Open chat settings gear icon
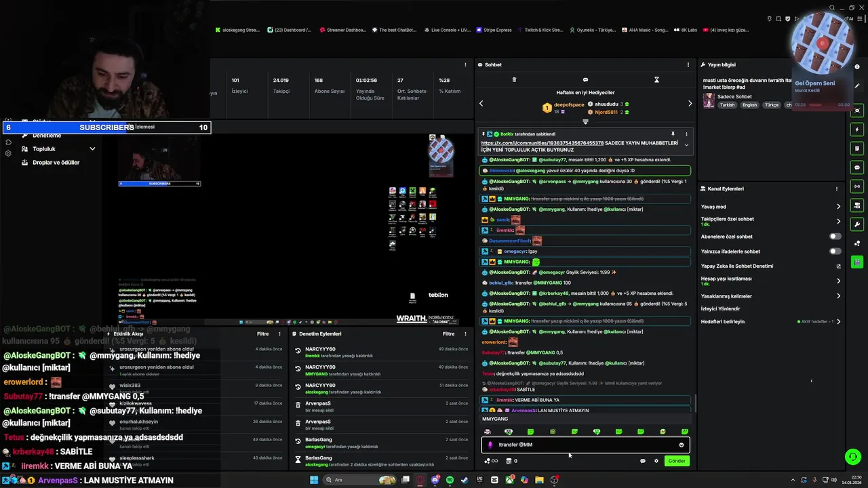The height and width of the screenshot is (488, 868). pyautogui.click(x=656, y=461)
